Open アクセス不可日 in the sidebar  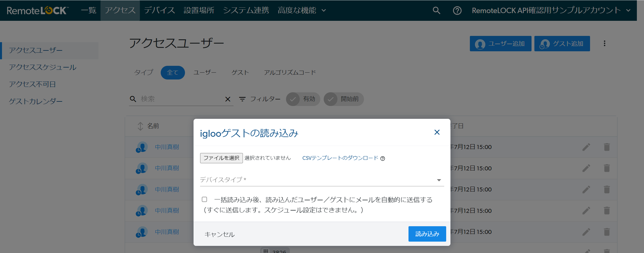(32, 84)
